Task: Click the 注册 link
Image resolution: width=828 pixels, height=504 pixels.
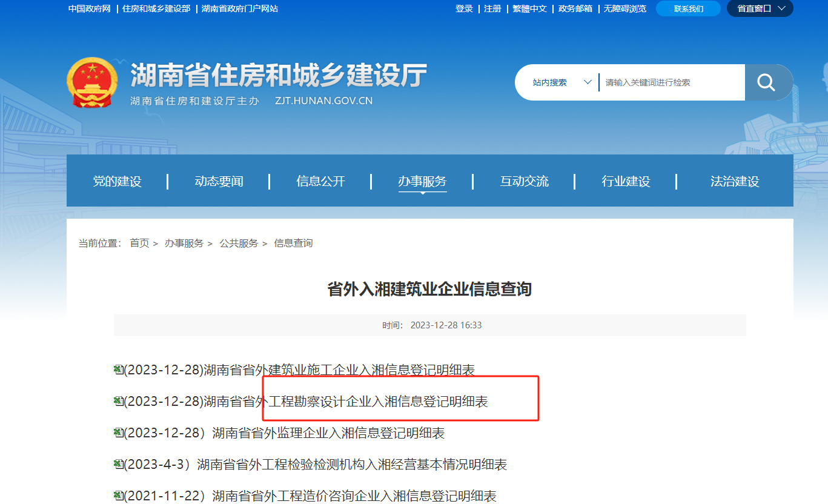Action: click(x=492, y=8)
